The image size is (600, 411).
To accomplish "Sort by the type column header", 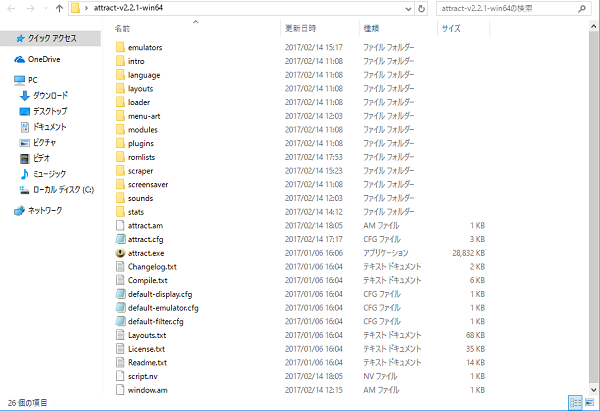I will coord(371,28).
